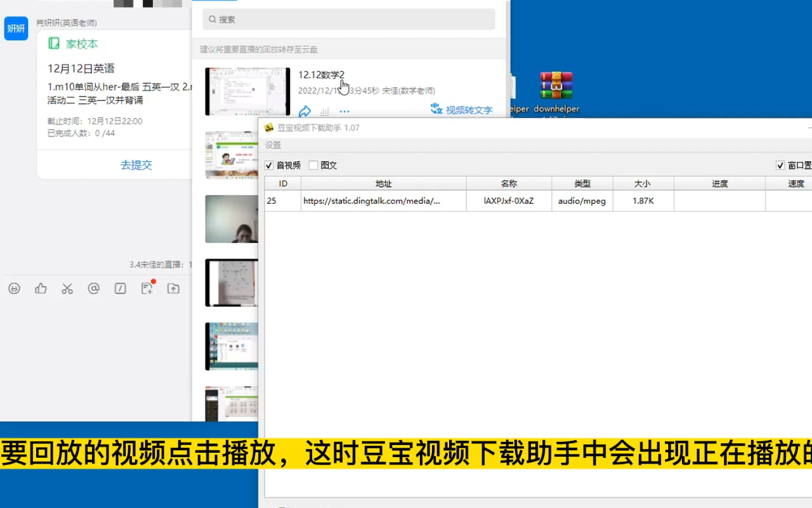Open the 12.12数学2 video thumbnail
The image size is (812, 508).
(x=247, y=91)
